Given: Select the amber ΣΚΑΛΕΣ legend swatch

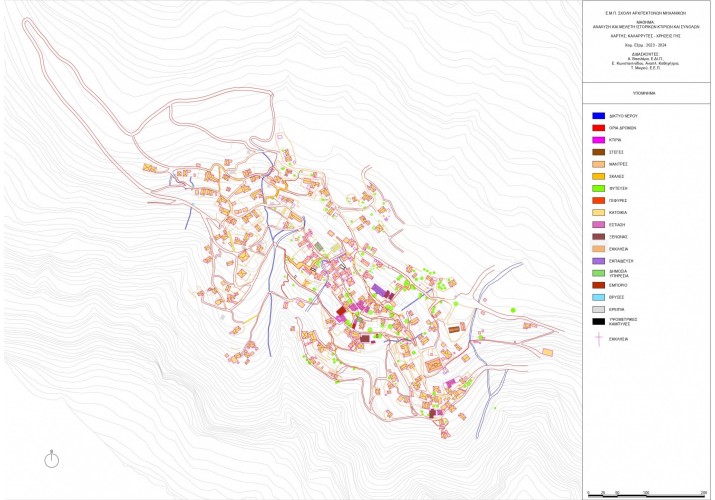Looking at the screenshot, I should pyautogui.click(x=598, y=176).
